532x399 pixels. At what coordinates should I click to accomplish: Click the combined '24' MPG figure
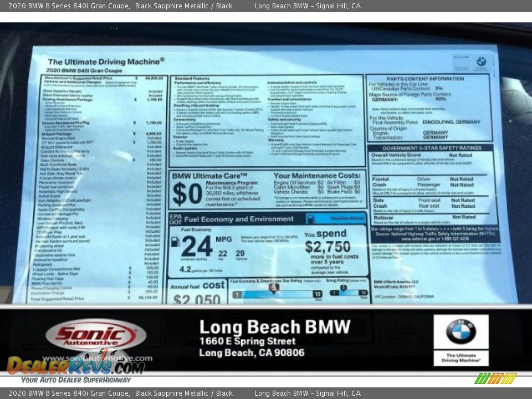pyautogui.click(x=197, y=246)
